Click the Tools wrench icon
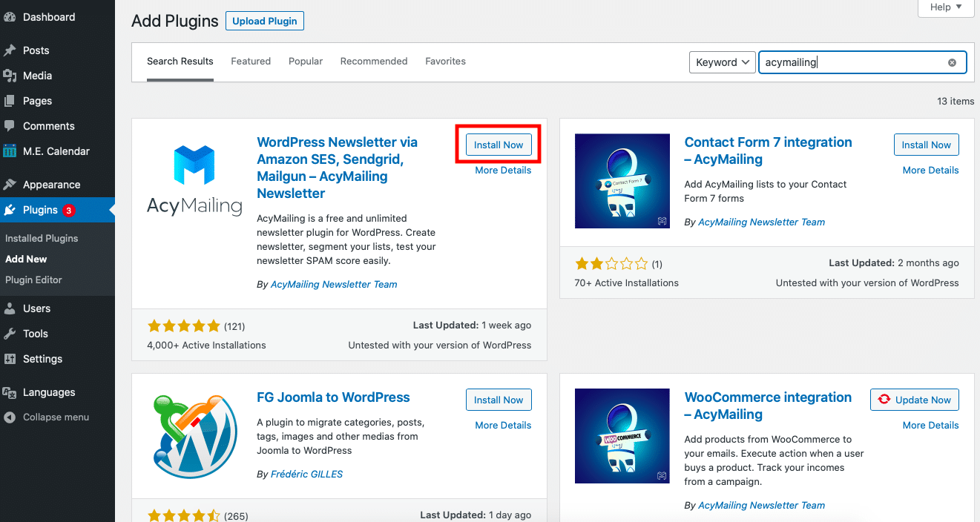This screenshot has width=980, height=522. pos(10,334)
